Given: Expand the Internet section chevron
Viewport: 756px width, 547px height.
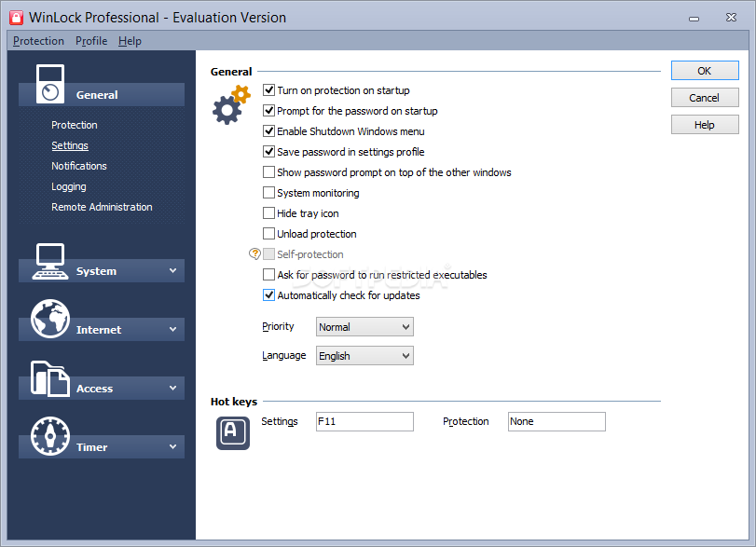Looking at the screenshot, I should tap(172, 330).
